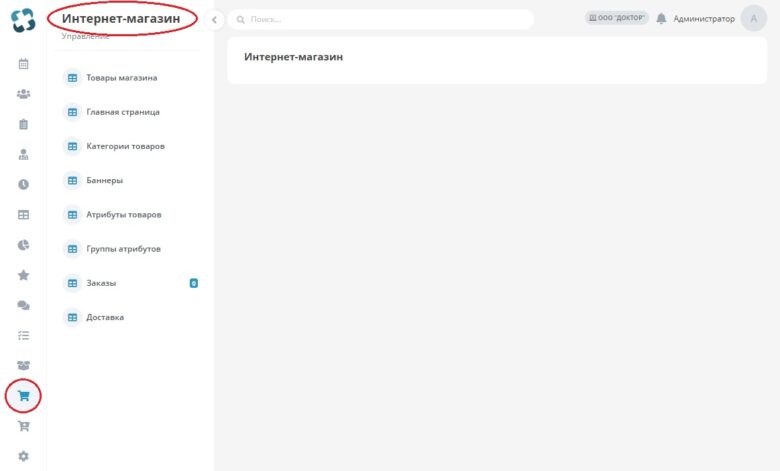Open the chat bubbles icon in sidebar
Viewport: 780px width, 471px height.
pos(23,305)
